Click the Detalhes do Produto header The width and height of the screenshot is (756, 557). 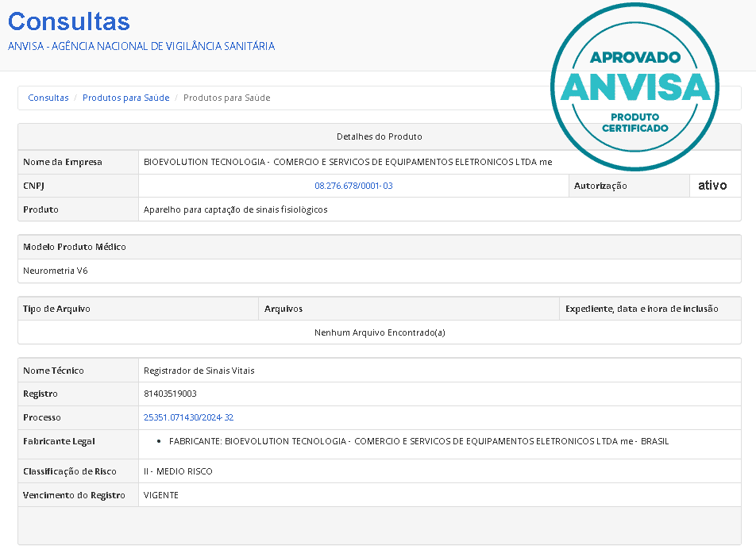click(379, 136)
